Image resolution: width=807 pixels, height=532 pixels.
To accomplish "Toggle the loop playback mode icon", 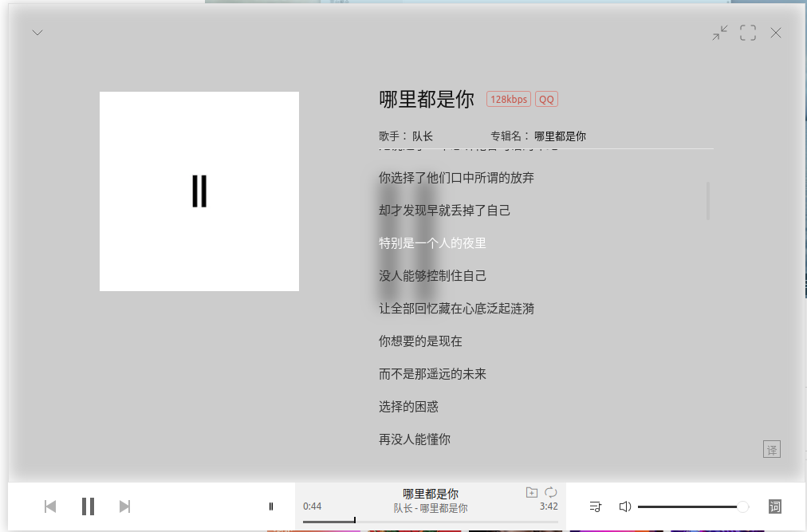I will coord(551,493).
